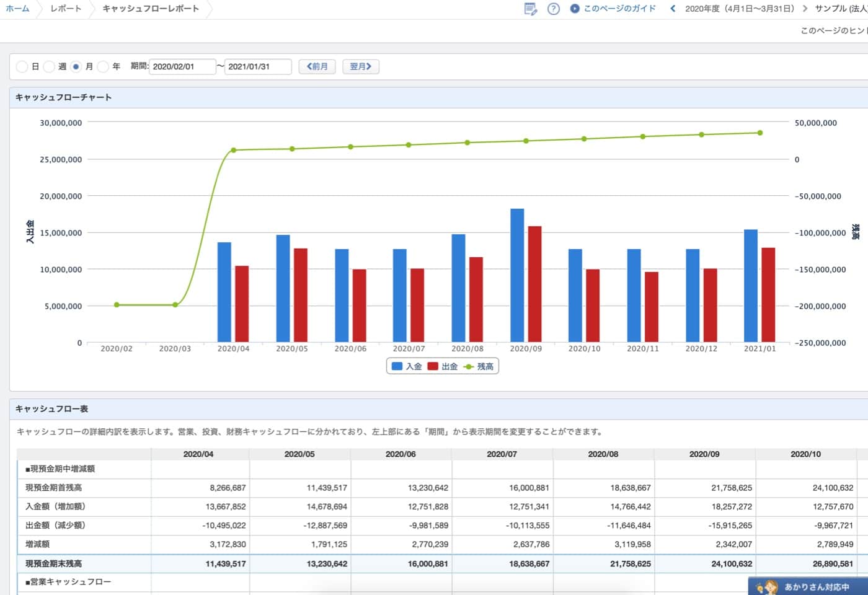Click balance data point for 2021/01
Image resolution: width=868 pixels, height=595 pixels.
pos(759,133)
